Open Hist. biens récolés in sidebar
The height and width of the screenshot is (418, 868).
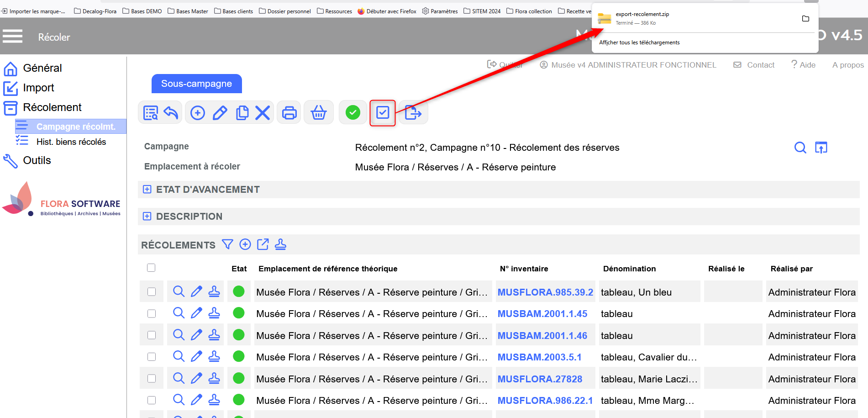click(71, 142)
